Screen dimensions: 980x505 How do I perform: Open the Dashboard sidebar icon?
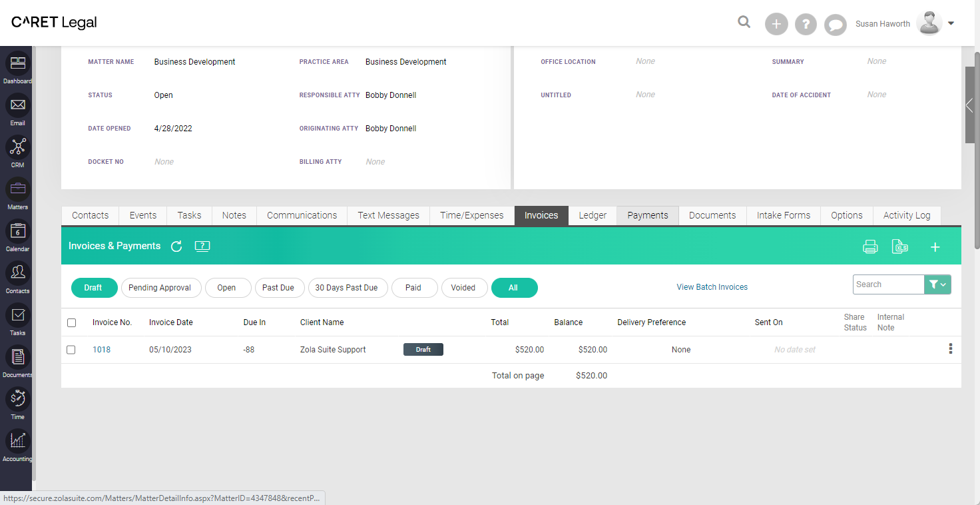18,63
